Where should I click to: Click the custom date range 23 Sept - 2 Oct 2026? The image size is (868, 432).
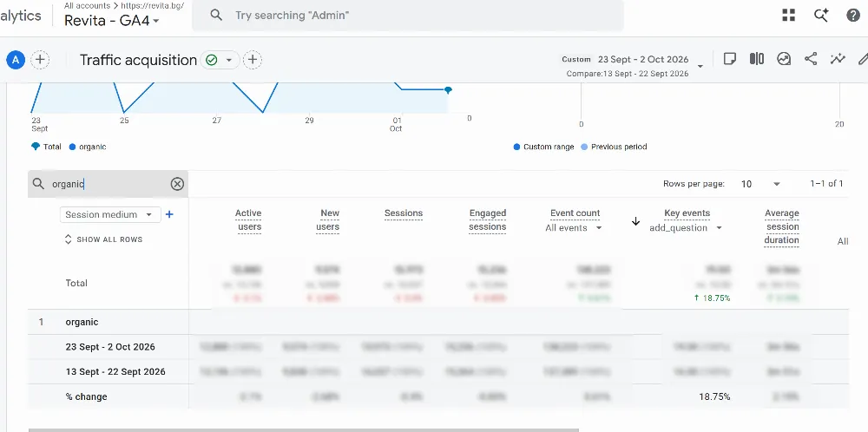643,59
